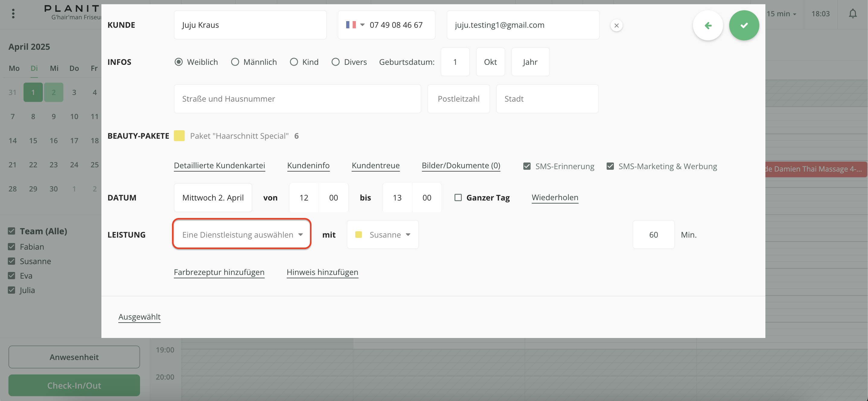The height and width of the screenshot is (401, 868).
Task: Click the Straße und Hausnummer field
Action: pos(297,99)
